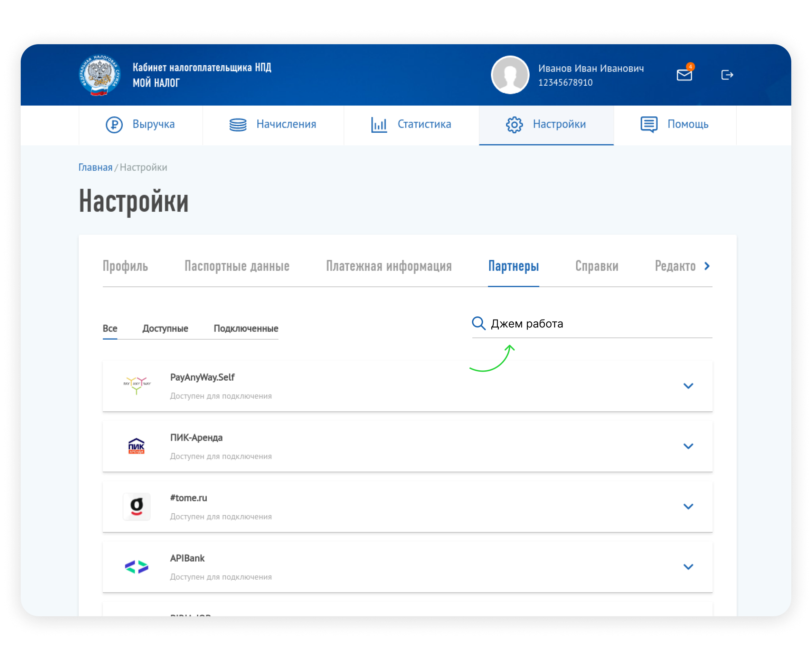Click the APIBank partner logo
The image size is (812, 666).
(x=136, y=567)
